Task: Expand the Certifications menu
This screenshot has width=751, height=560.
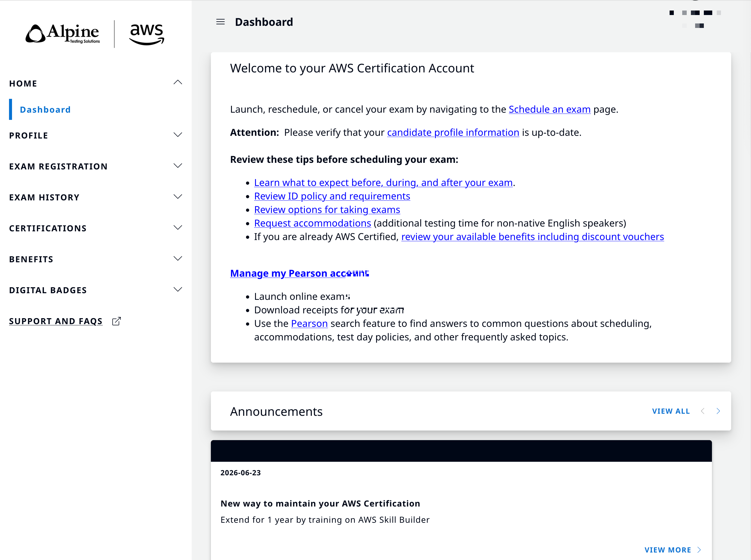Action: 96,228
